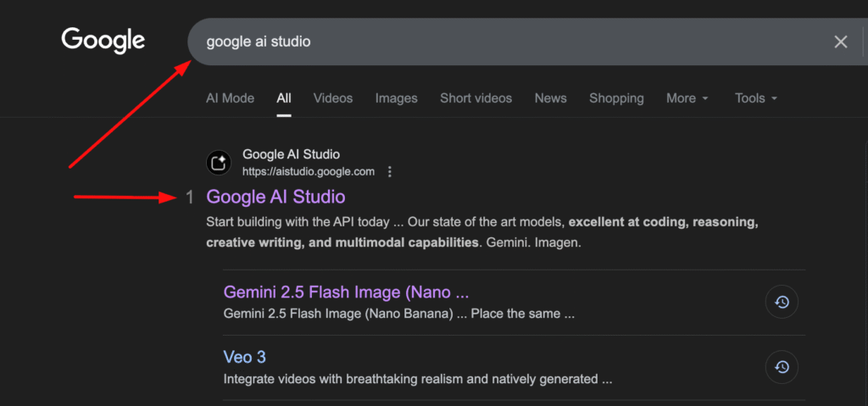Switch to the AI Mode tab
The height and width of the screenshot is (406, 868).
click(x=230, y=98)
